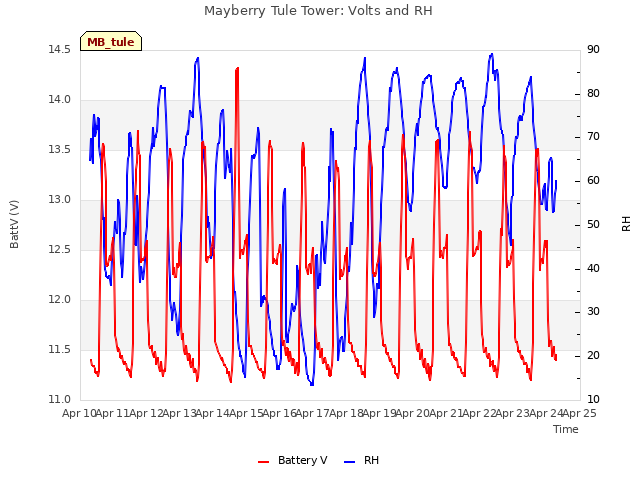Click the 'Apr 13' date label
This screenshot has width=640, height=480.
pos(179,413)
